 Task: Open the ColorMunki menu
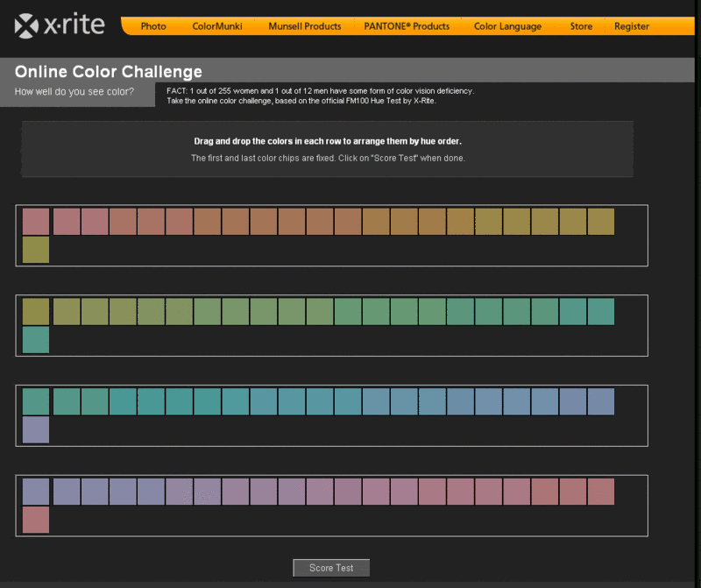click(x=216, y=26)
